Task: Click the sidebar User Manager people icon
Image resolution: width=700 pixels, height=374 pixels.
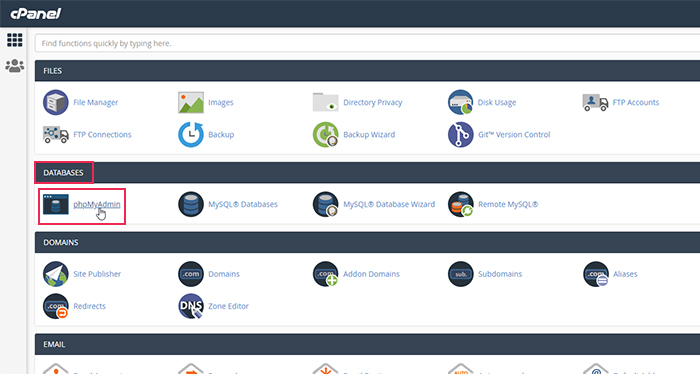Action: [x=15, y=66]
